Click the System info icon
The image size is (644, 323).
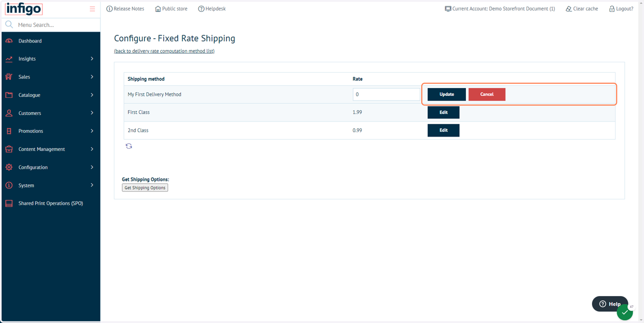(x=9, y=185)
